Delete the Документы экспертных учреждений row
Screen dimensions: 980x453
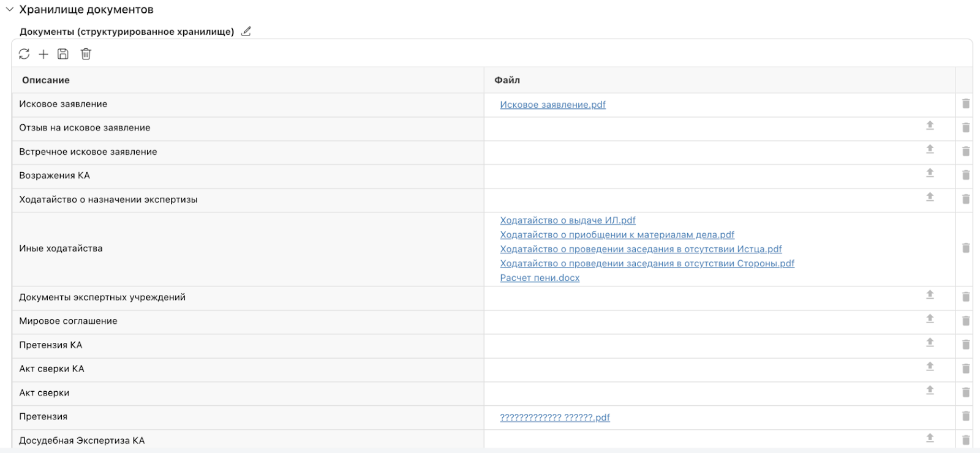[x=966, y=297]
